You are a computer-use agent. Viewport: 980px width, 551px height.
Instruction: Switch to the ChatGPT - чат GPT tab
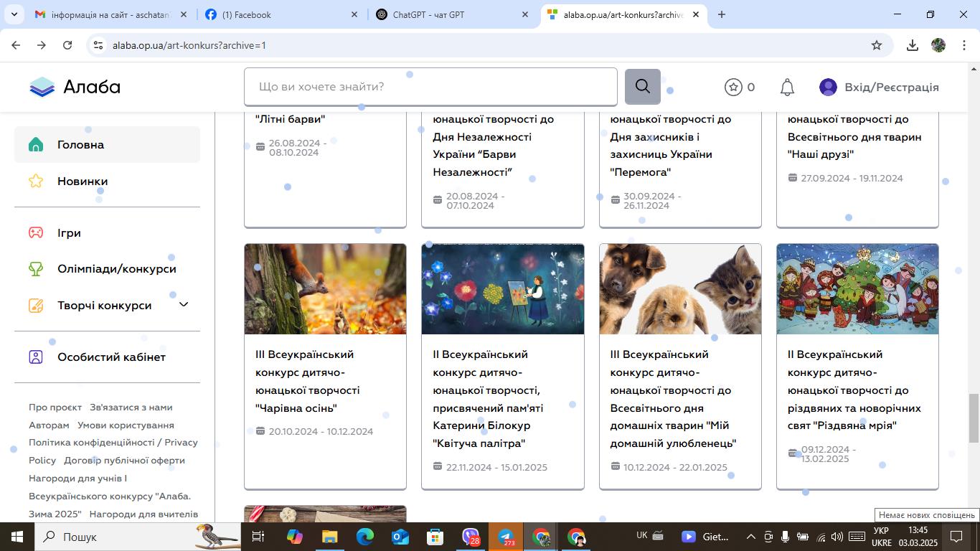click(452, 14)
